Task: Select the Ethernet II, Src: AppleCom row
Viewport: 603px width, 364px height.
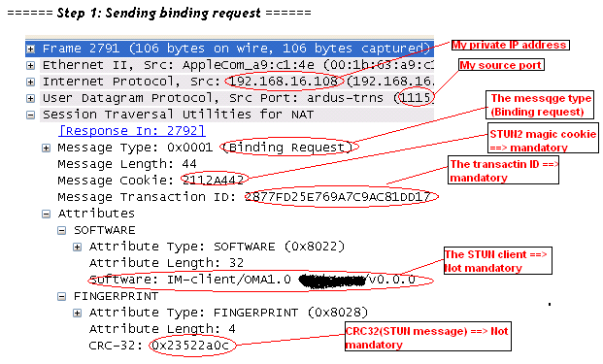Action: pos(238,65)
